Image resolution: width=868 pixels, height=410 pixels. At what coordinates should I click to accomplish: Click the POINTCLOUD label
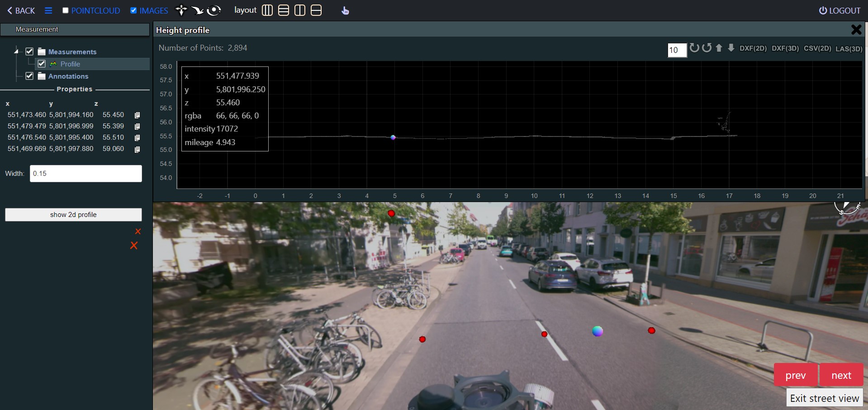pyautogui.click(x=96, y=10)
